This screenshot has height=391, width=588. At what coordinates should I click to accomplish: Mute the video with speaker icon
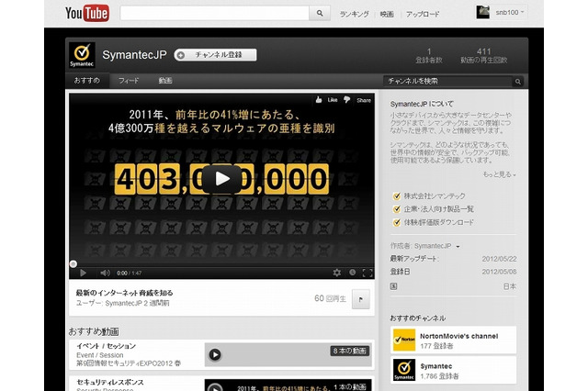click(x=105, y=273)
